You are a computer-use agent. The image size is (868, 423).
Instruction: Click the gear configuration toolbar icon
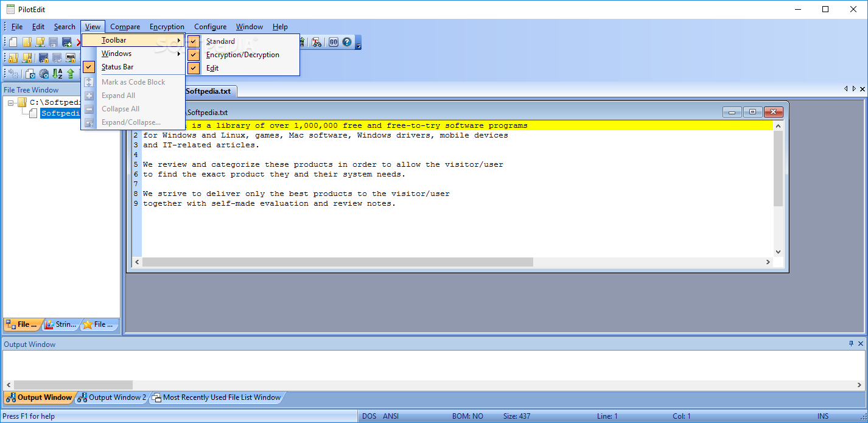coord(44,74)
